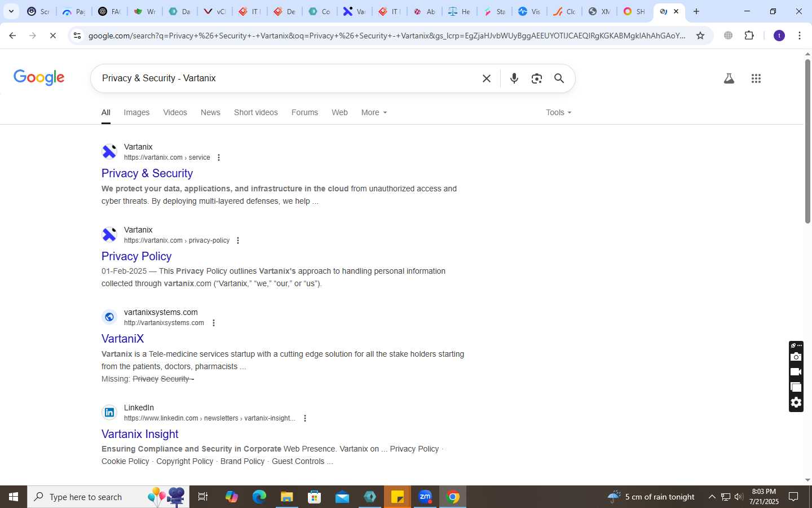Close the current Google search tab
The image size is (812, 508).
676,11
